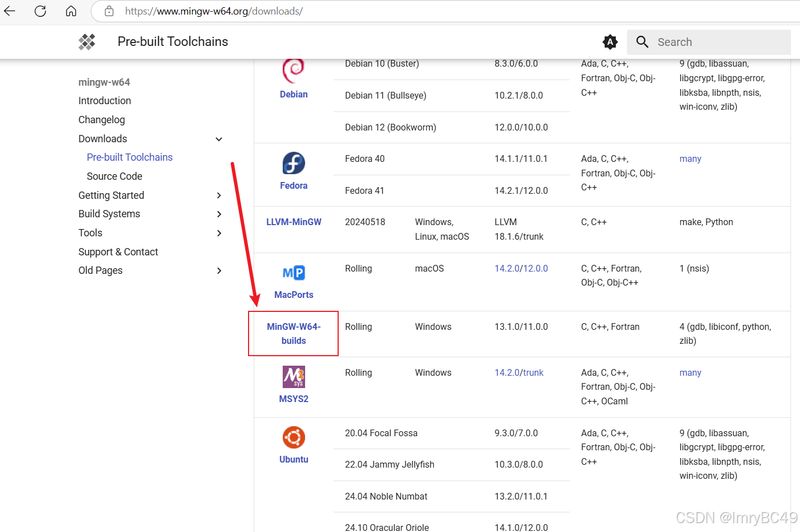Click '20.04 Focal Fossa' cell

[x=381, y=433]
